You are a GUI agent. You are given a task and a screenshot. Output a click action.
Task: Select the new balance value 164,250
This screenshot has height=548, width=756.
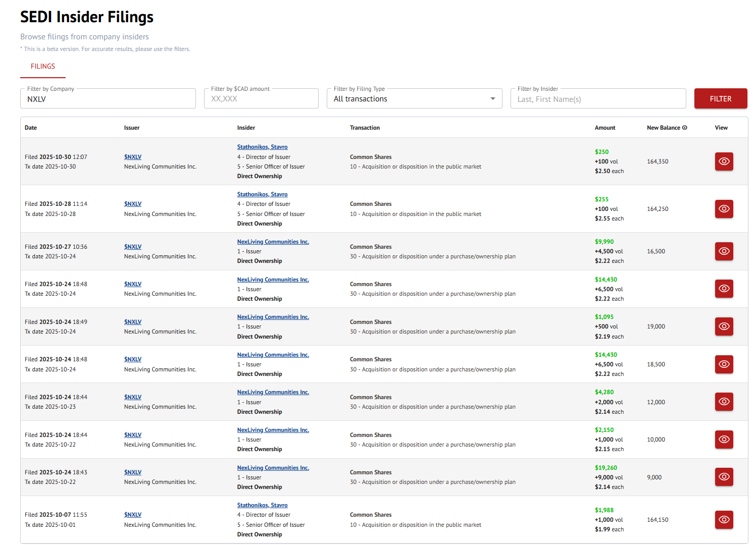pos(658,209)
